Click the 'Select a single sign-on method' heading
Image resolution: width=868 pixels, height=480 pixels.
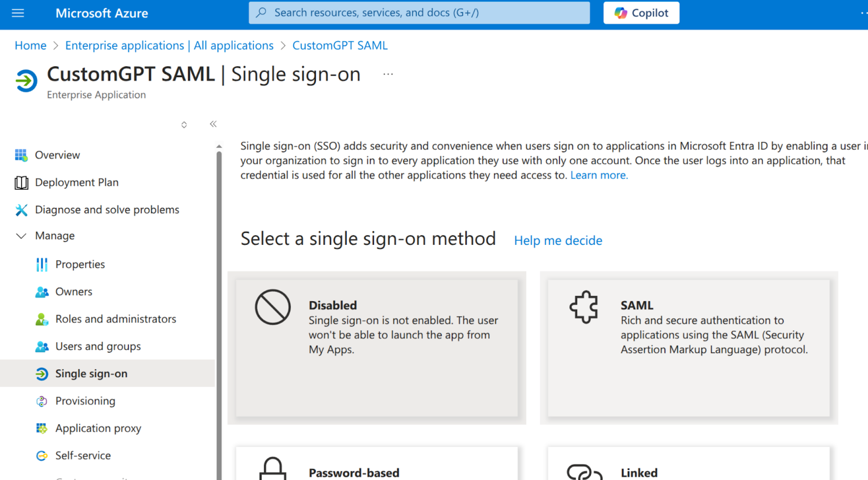[x=368, y=239]
